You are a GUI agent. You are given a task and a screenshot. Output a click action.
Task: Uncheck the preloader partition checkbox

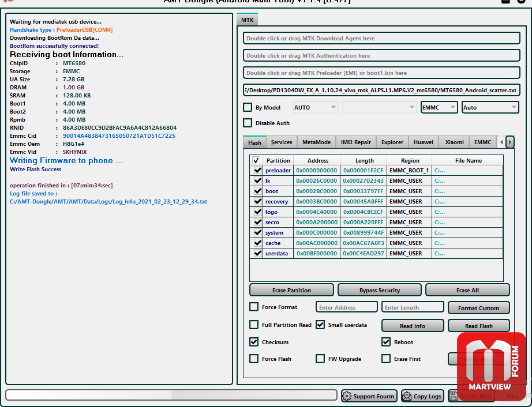(x=257, y=170)
